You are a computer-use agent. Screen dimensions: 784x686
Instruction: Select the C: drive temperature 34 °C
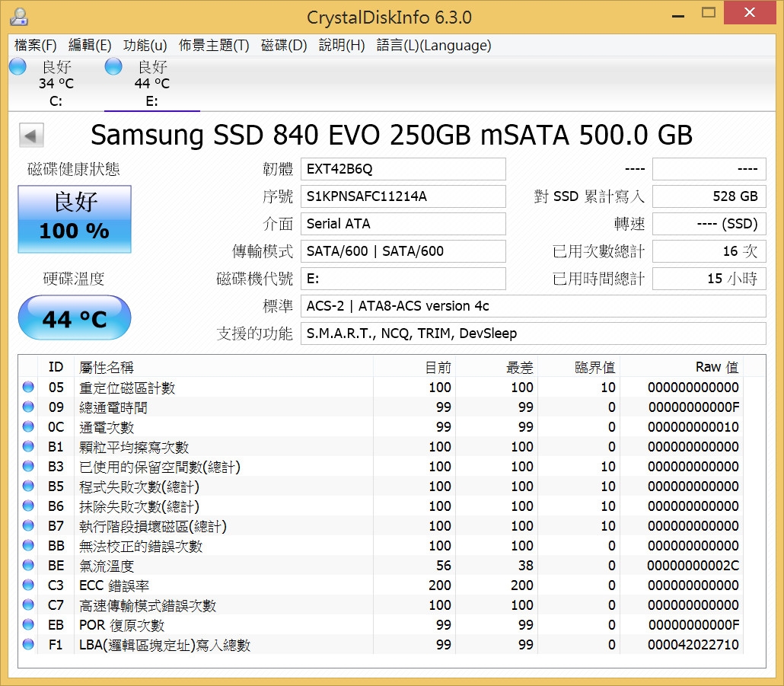(56, 84)
